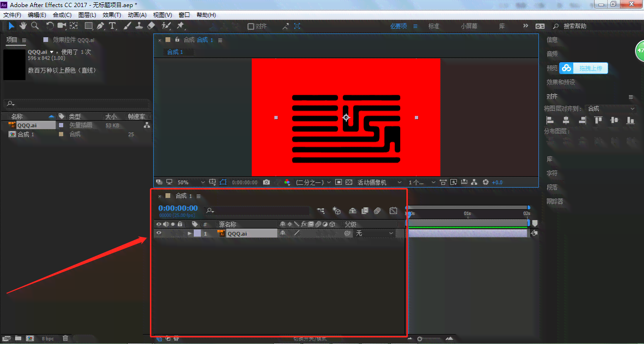Select the Unified Camera tool
644x344 pixels.
[x=62, y=26]
